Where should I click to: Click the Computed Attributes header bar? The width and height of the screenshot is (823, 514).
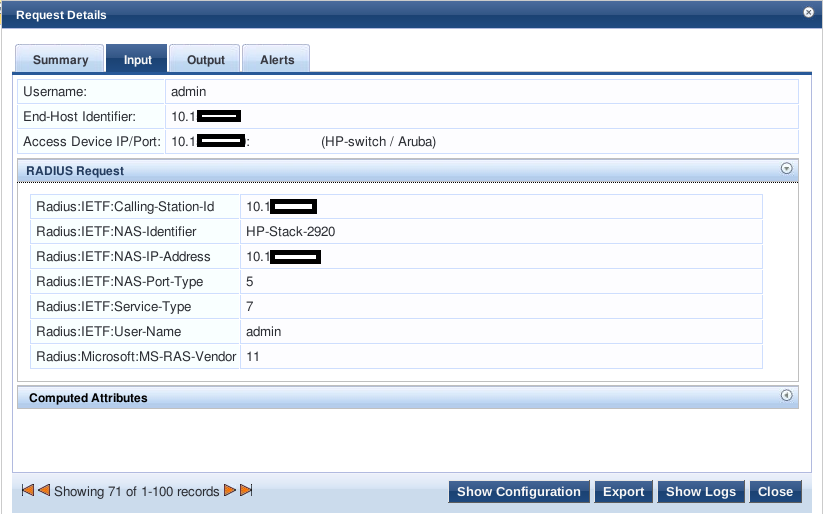408,397
